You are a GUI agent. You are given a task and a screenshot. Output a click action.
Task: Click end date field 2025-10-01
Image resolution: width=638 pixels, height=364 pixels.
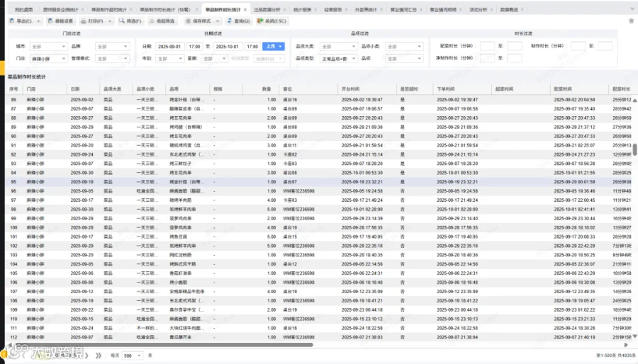[x=228, y=46]
